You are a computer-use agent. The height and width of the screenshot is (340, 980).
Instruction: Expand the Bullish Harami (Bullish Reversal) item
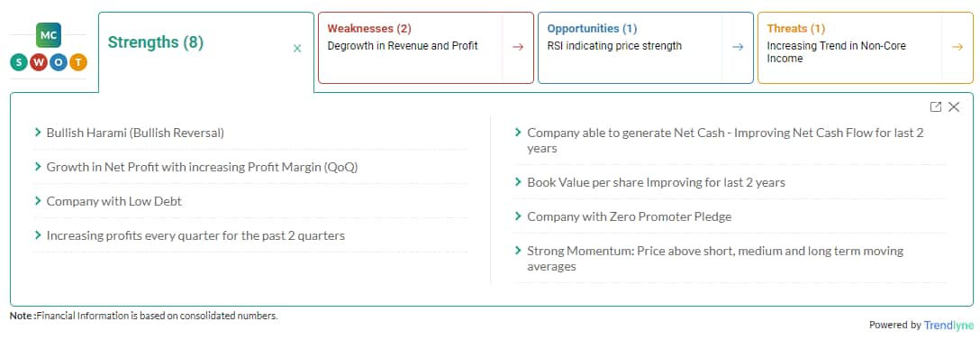(250, 133)
